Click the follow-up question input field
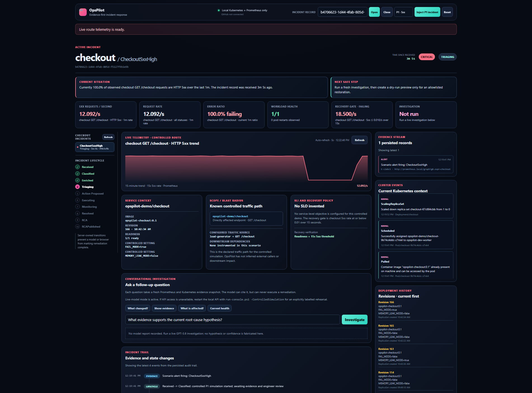 click(232, 320)
